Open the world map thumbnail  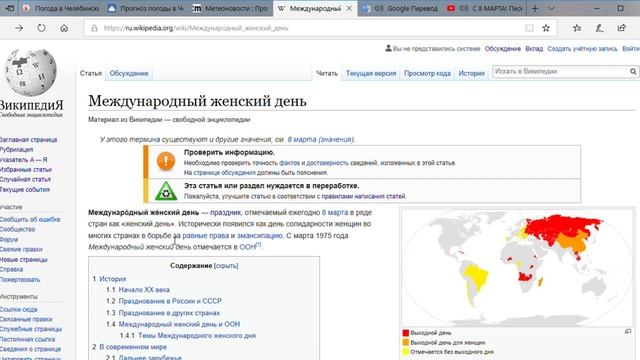(517, 268)
